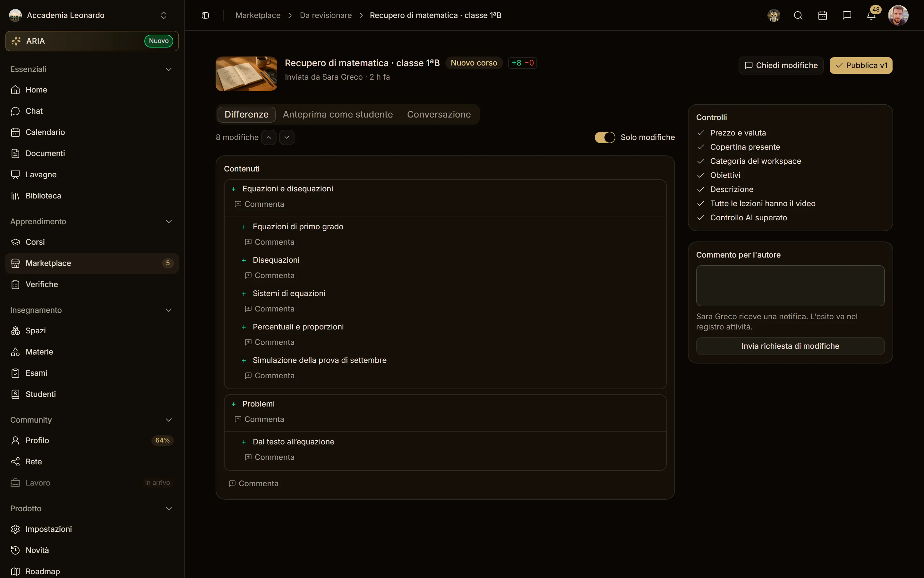Open the Accademia Leonardo workspace switcher

point(92,15)
